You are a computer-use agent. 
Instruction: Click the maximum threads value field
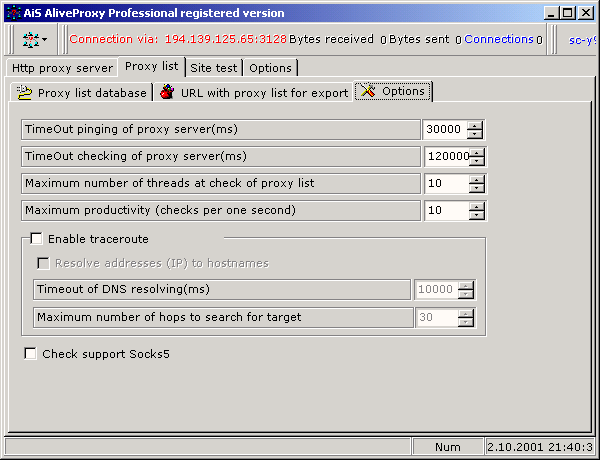point(447,183)
